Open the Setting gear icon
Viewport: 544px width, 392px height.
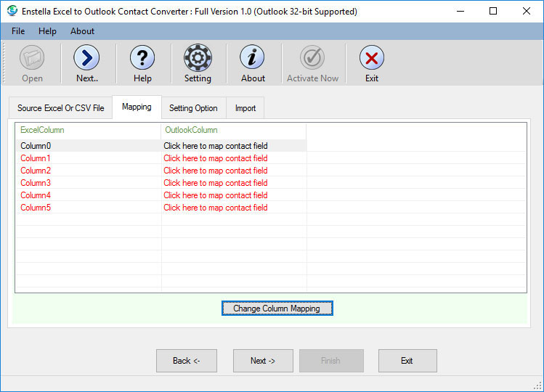pos(198,58)
